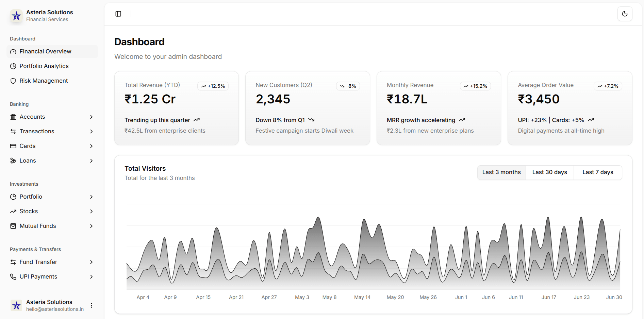This screenshot has height=319, width=644.
Task: Click the +7.2% average order badge
Action: tap(608, 86)
